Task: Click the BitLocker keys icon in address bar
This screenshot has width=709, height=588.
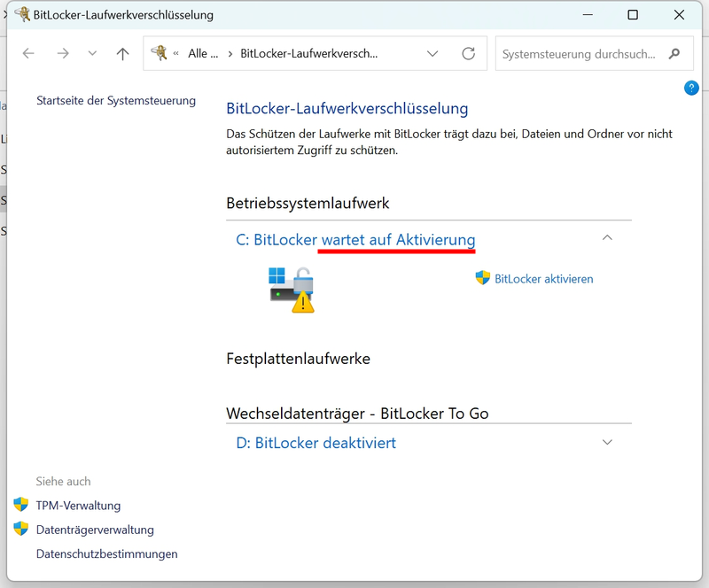Action: pos(160,54)
